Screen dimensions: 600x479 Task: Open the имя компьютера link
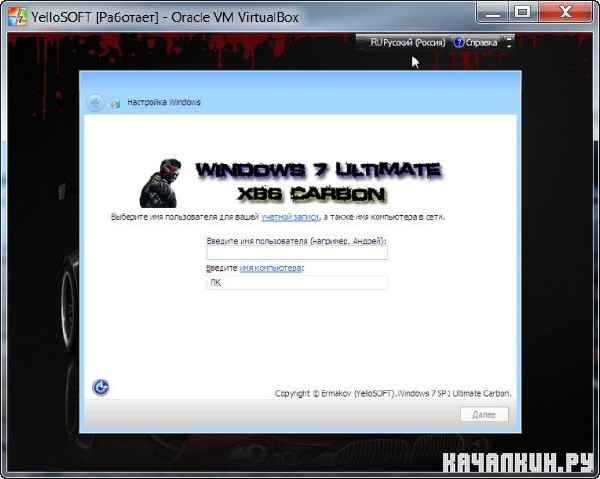click(272, 268)
